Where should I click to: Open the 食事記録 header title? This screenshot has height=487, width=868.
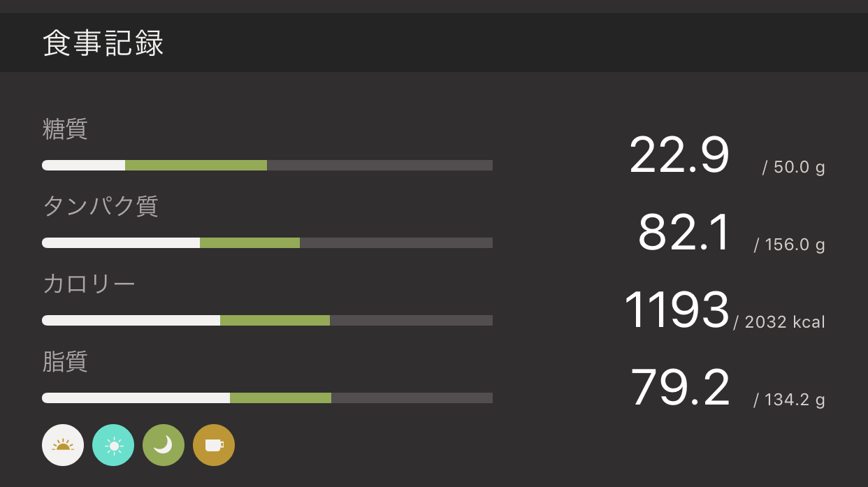click(x=103, y=43)
